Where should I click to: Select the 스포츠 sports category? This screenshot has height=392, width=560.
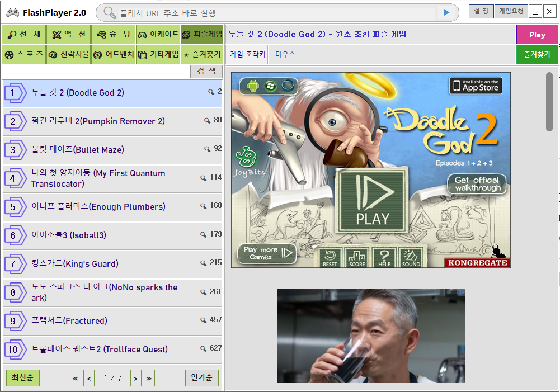pyautogui.click(x=24, y=54)
